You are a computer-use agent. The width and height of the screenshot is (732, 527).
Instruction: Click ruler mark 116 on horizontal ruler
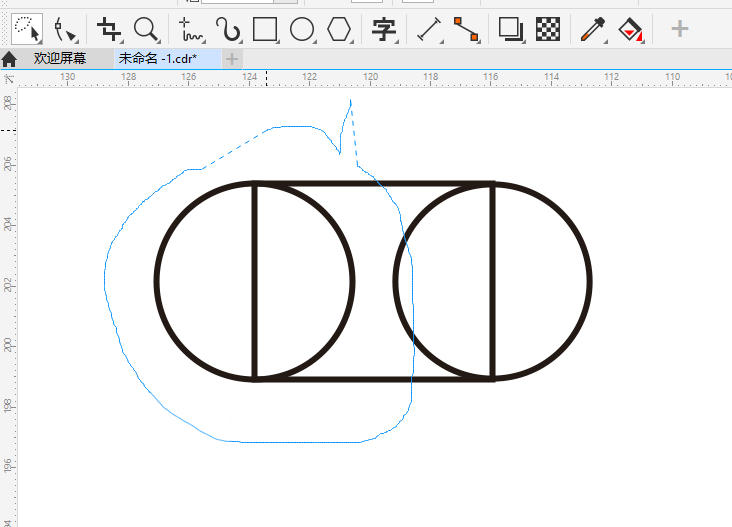491,77
